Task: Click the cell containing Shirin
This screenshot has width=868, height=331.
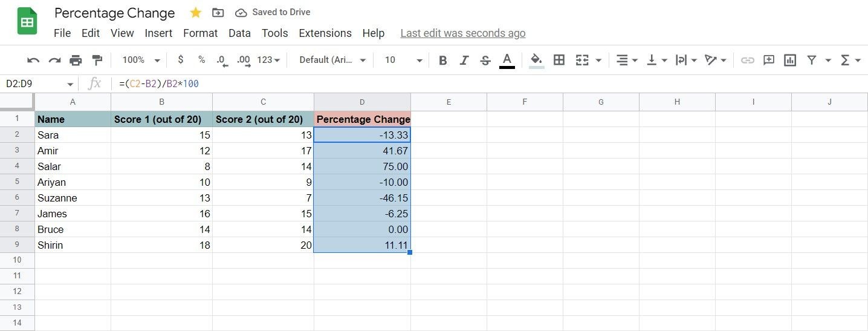Action: pos(73,245)
